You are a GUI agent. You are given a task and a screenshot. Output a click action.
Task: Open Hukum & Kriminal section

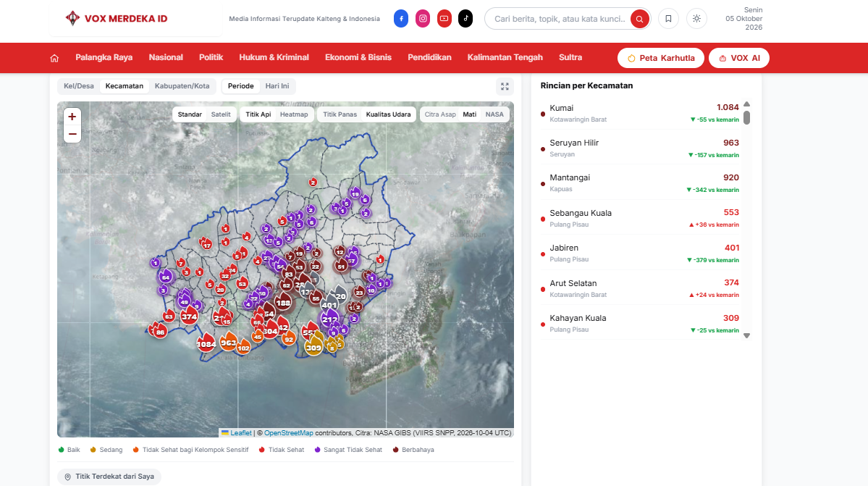coord(274,57)
